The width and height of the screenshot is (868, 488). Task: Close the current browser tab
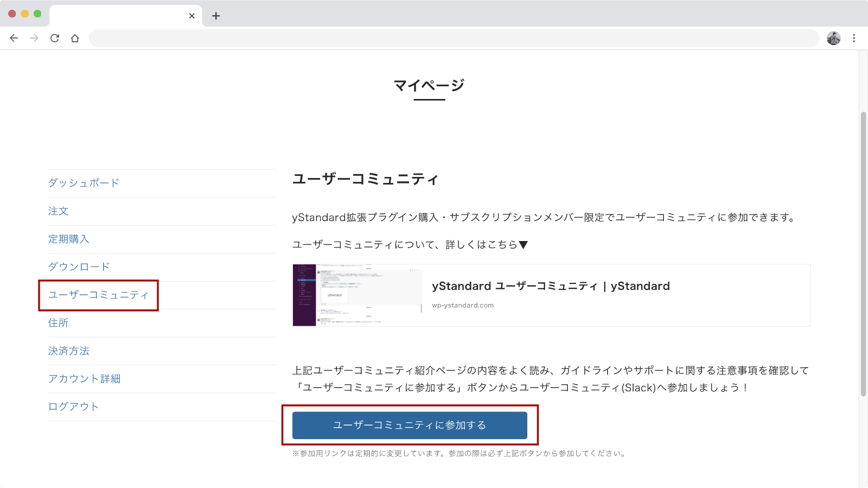coord(192,16)
